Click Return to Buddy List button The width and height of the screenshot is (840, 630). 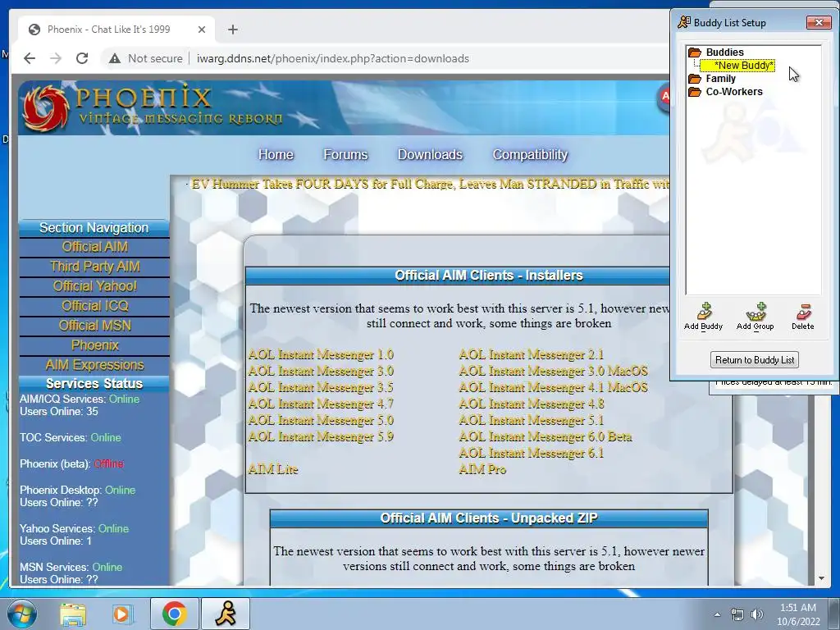(x=755, y=360)
